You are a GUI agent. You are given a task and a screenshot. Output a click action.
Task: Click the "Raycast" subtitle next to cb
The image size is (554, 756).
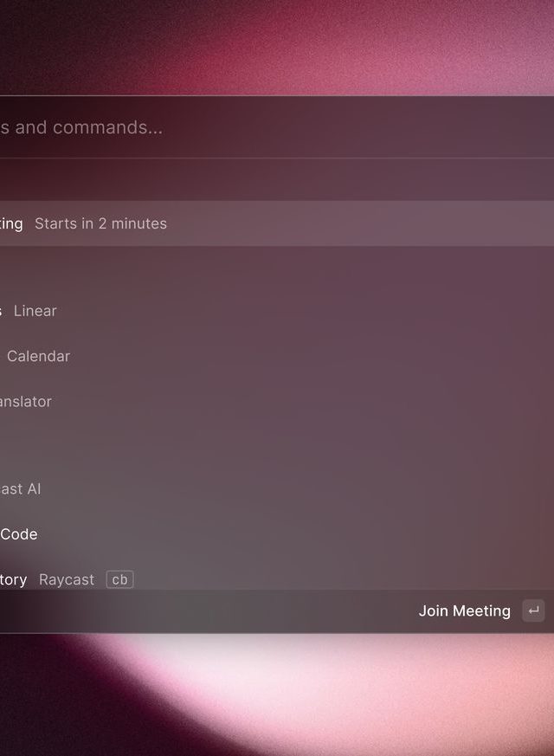tap(67, 579)
